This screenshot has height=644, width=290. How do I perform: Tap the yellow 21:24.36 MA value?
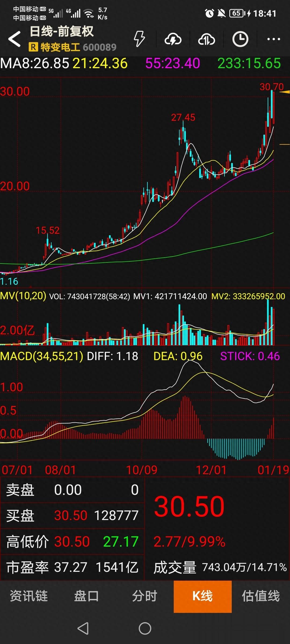[100, 64]
